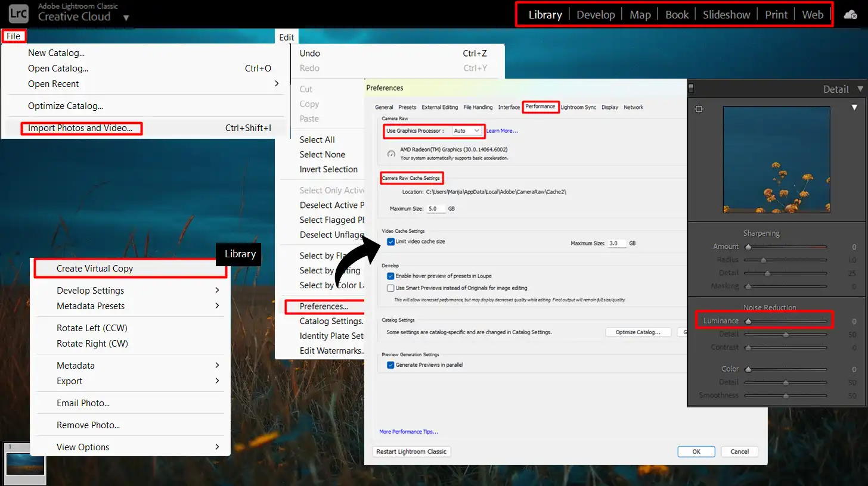Click Cancel in the Preferences dialog
Image resolution: width=868 pixels, height=486 pixels.
[x=739, y=451]
